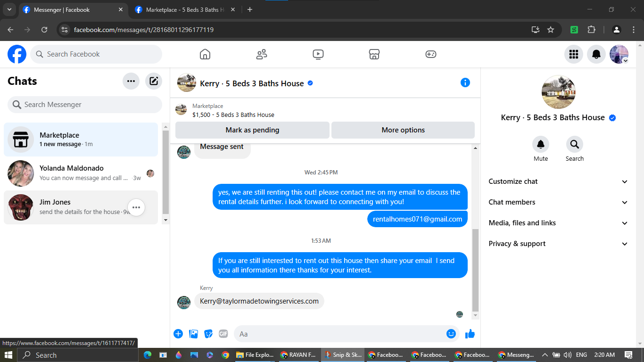
Task: Expand the Customize chat section
Action: click(x=558, y=181)
